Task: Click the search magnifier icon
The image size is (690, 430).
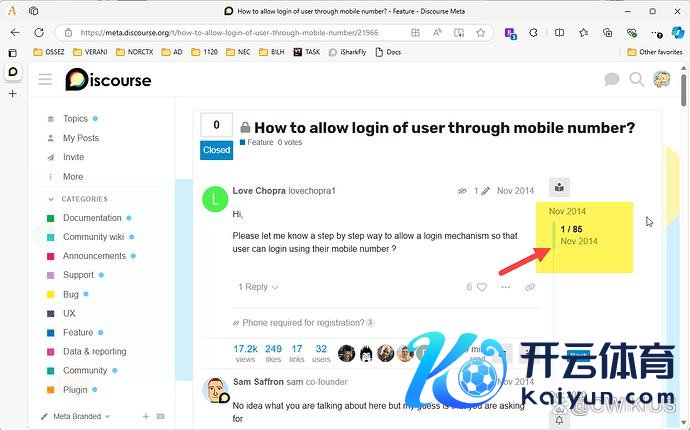Action: tap(636, 79)
